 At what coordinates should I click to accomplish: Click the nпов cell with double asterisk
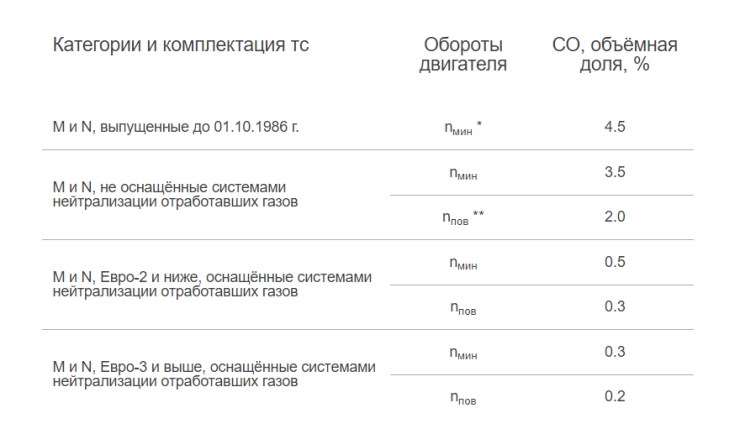pos(463,218)
